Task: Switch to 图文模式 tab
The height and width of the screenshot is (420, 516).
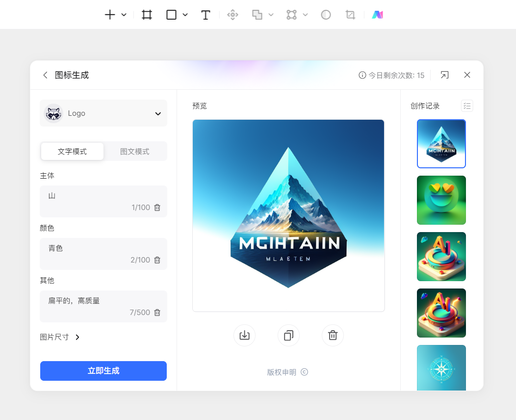Action: pyautogui.click(x=134, y=152)
